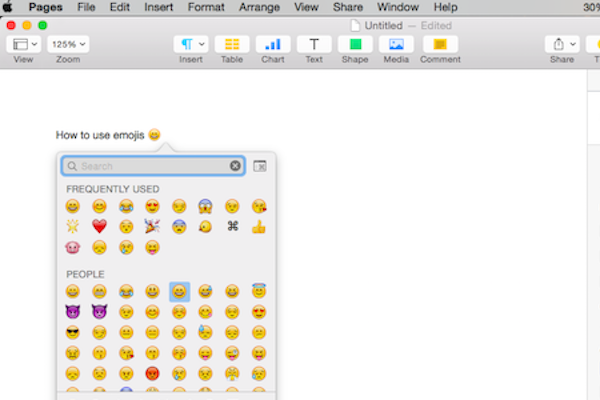The width and height of the screenshot is (600, 400).
Task: Pick the sad face with cold sweat
Action: pyautogui.click(x=205, y=333)
